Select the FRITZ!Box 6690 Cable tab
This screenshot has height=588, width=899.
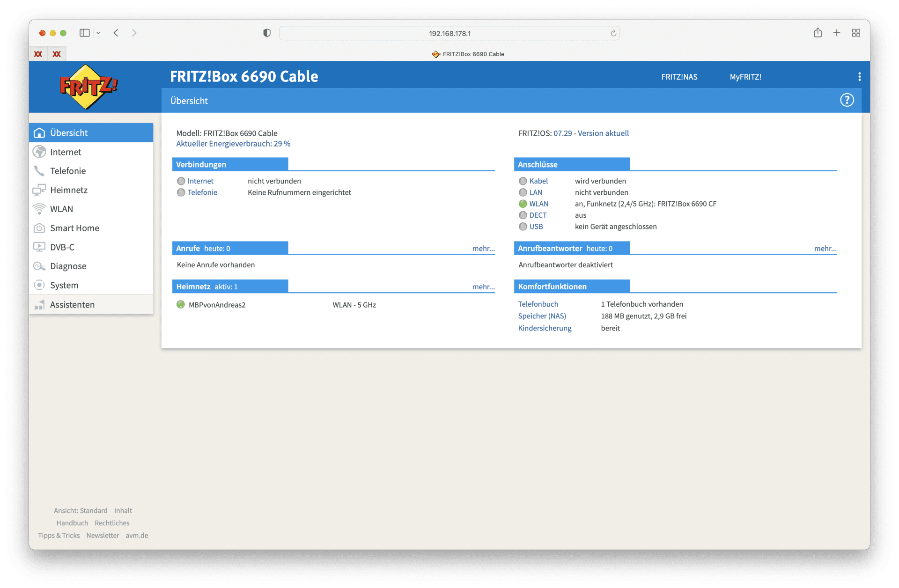pos(468,54)
